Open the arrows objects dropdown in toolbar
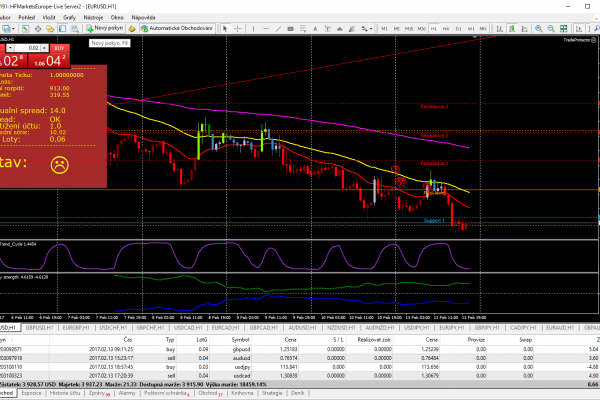The image size is (600, 400). pos(367,29)
